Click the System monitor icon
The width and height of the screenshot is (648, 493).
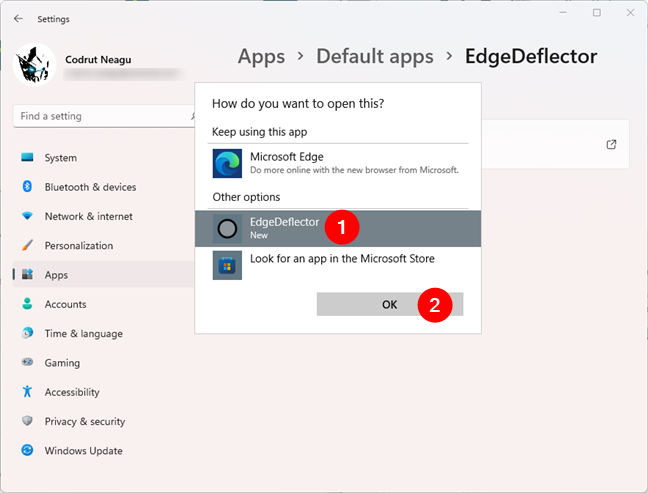[27, 157]
